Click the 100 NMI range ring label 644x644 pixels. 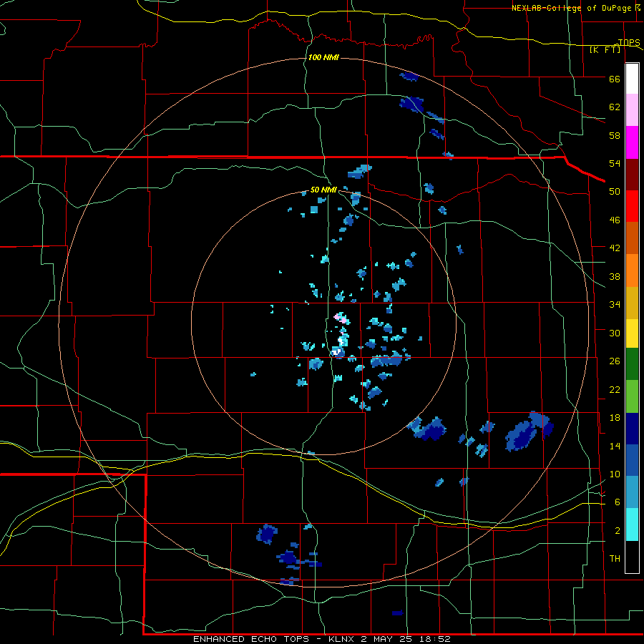pyautogui.click(x=323, y=57)
